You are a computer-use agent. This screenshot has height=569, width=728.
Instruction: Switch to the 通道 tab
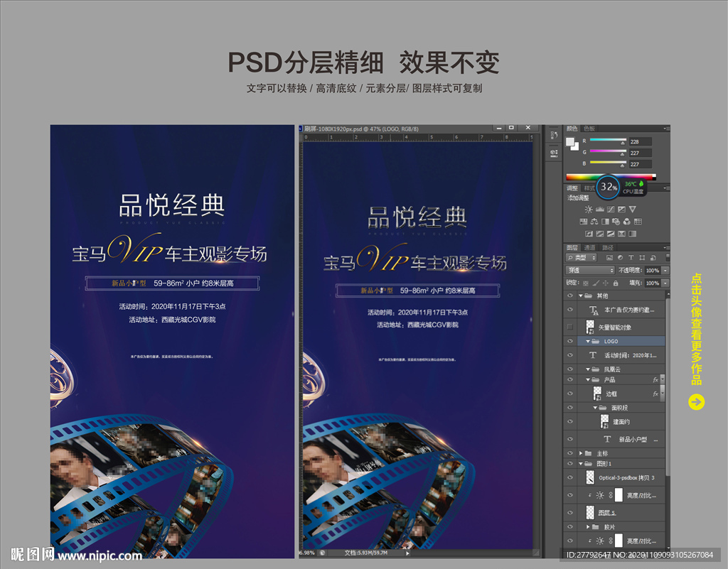point(589,247)
